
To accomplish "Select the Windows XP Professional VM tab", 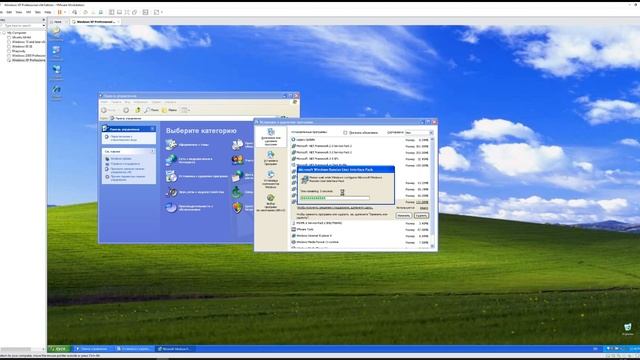I will click(x=96, y=22).
